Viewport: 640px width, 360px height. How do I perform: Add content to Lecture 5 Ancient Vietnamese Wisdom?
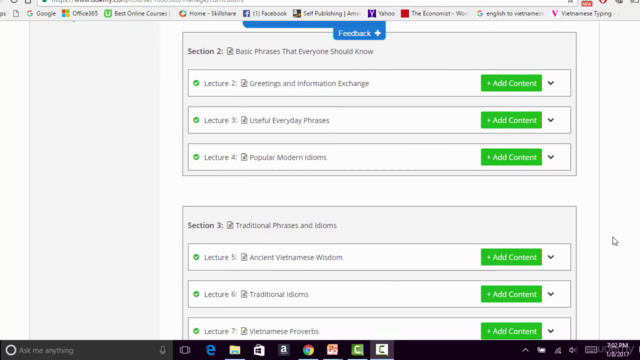511,257
